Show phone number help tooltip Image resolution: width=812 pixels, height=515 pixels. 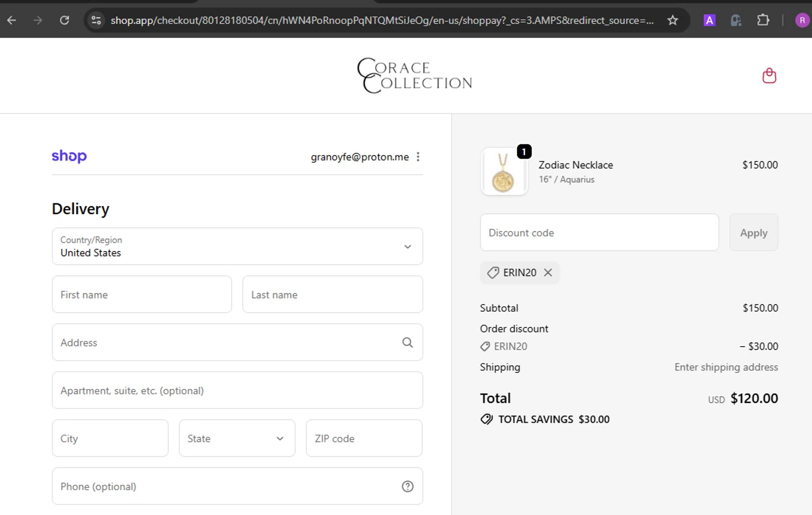[x=408, y=486]
